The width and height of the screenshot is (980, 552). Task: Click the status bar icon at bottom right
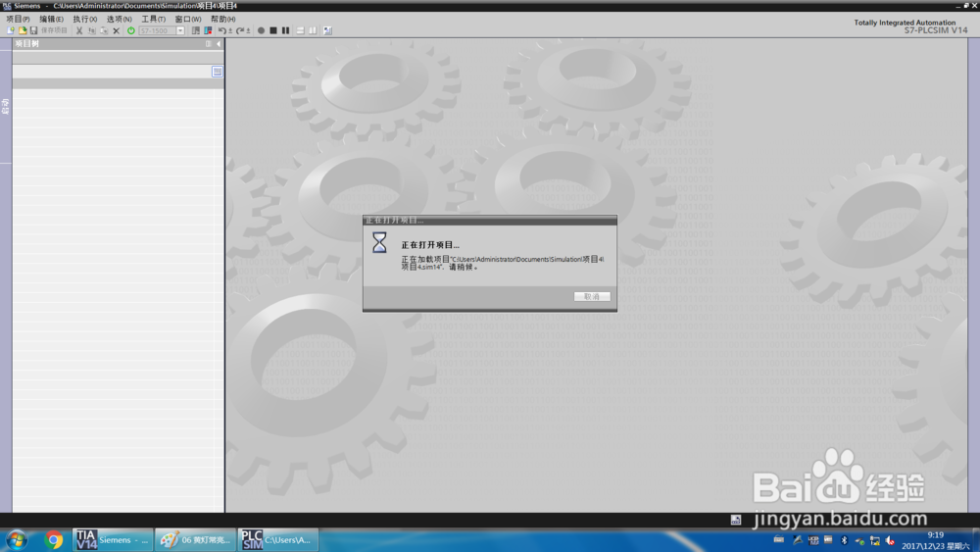736,520
